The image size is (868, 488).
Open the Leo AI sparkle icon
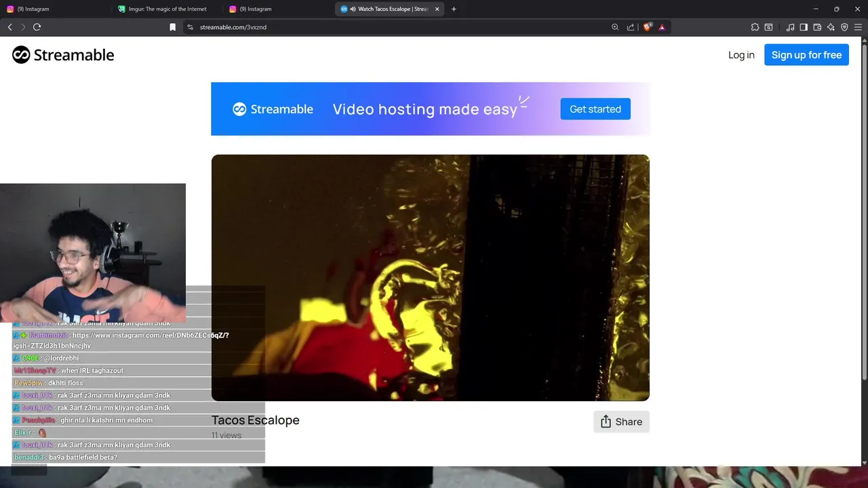(831, 27)
